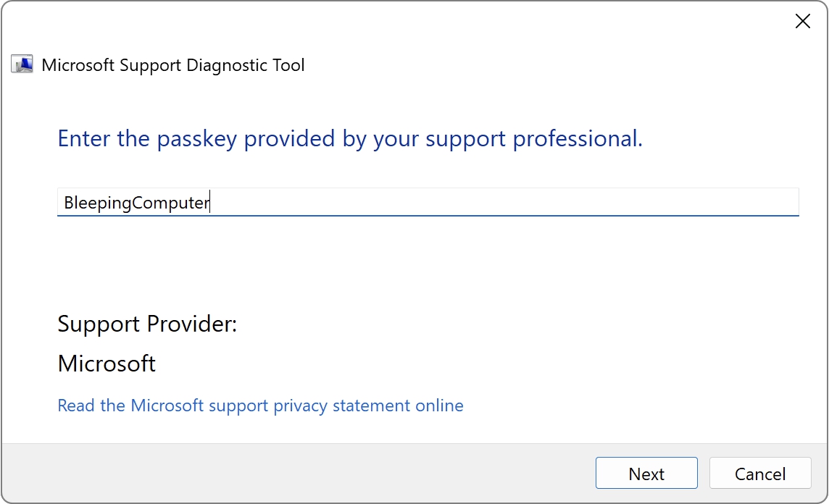
Task: Click the word professional in the heading
Action: tap(578, 139)
